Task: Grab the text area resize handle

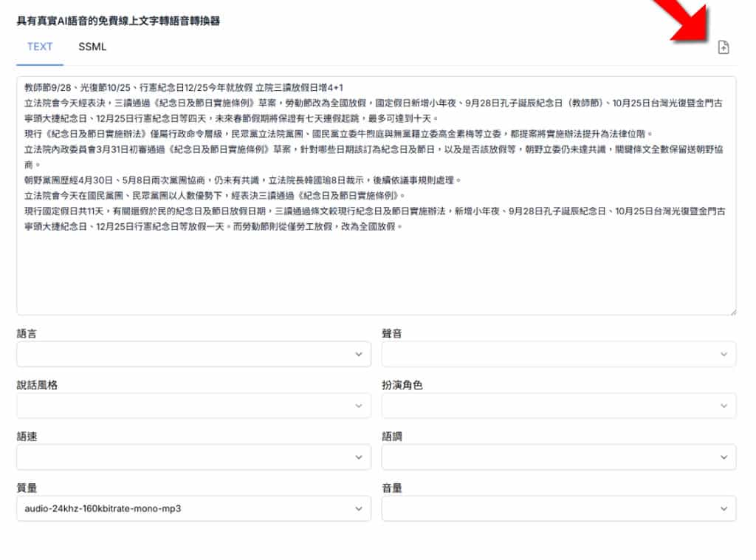Action: click(733, 312)
